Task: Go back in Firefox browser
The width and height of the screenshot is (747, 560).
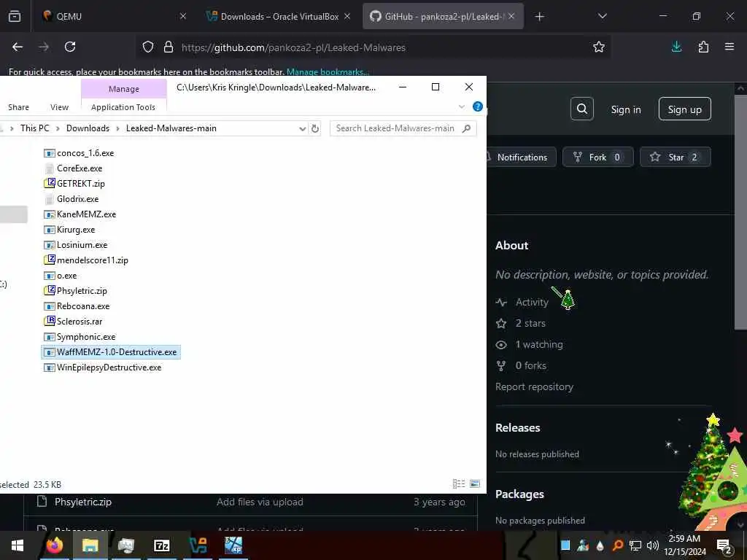Action: tap(18, 47)
